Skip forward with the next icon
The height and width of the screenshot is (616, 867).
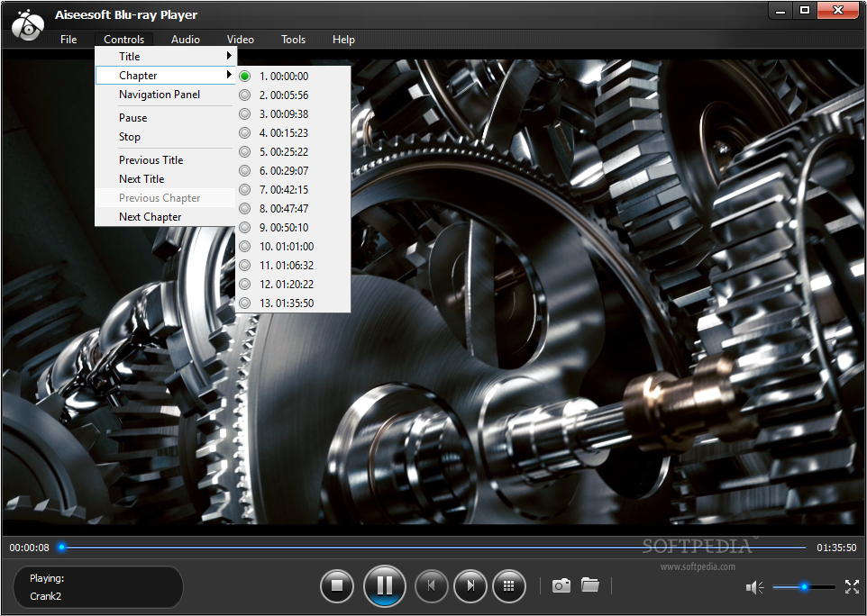coord(470,585)
